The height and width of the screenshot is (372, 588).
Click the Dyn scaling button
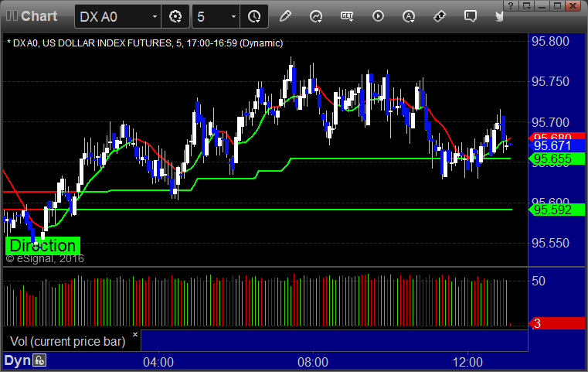click(x=17, y=360)
